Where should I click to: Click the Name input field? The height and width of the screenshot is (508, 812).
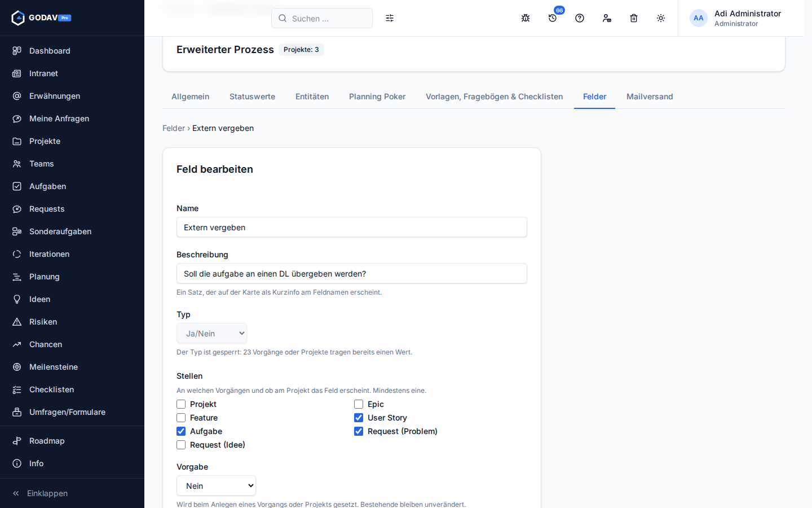pos(352,227)
